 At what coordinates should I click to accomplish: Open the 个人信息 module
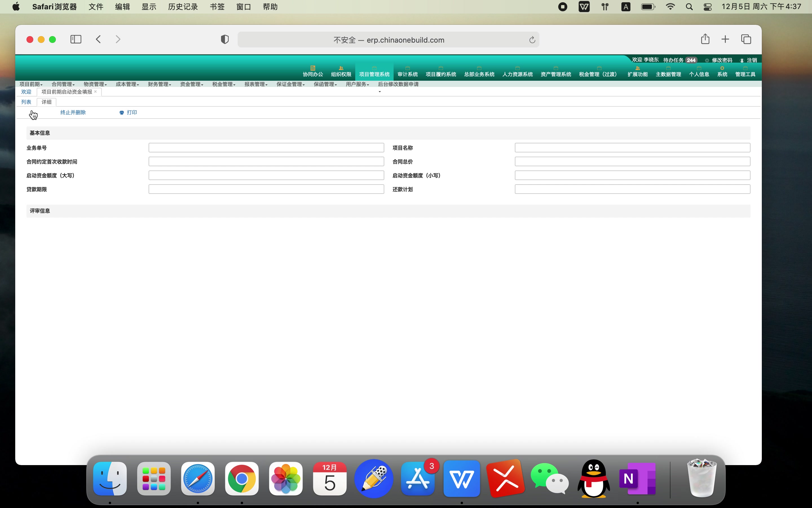pos(699,72)
